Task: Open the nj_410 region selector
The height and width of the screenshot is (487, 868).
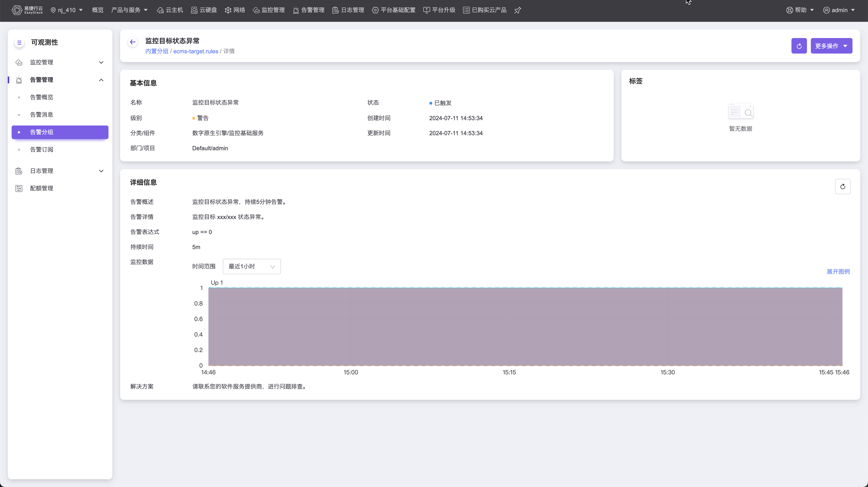Action: coord(67,10)
